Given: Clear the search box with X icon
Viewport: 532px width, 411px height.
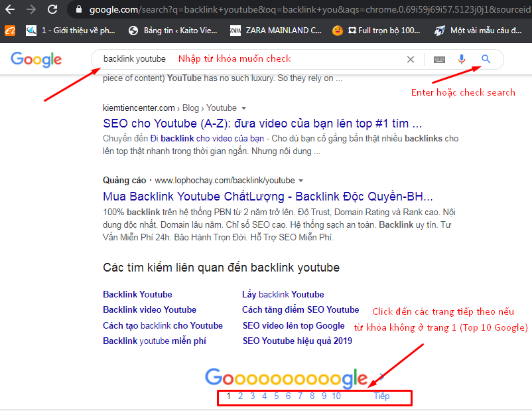Looking at the screenshot, I should point(411,60).
